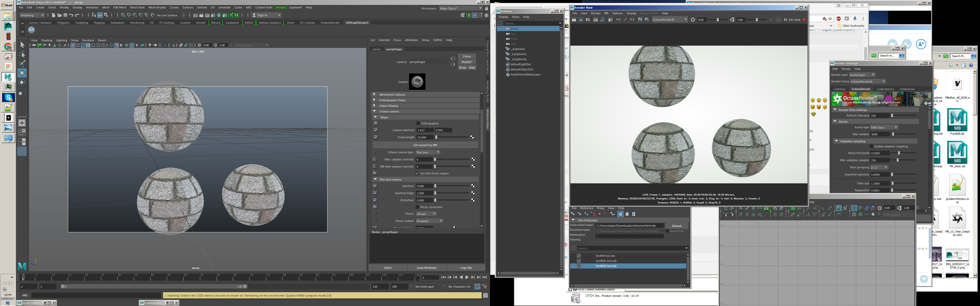The width and height of the screenshot is (980, 306).
Task: Collapse the Octane camera section
Action: (425, 111)
